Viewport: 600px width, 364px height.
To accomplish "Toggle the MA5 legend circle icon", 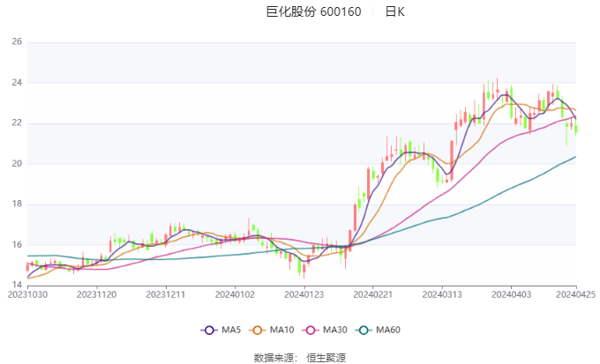I will pos(209,330).
